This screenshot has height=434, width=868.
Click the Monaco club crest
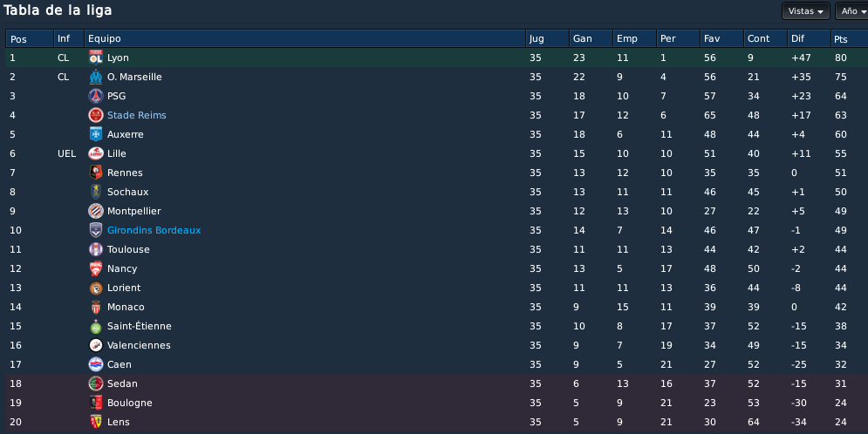coord(96,307)
